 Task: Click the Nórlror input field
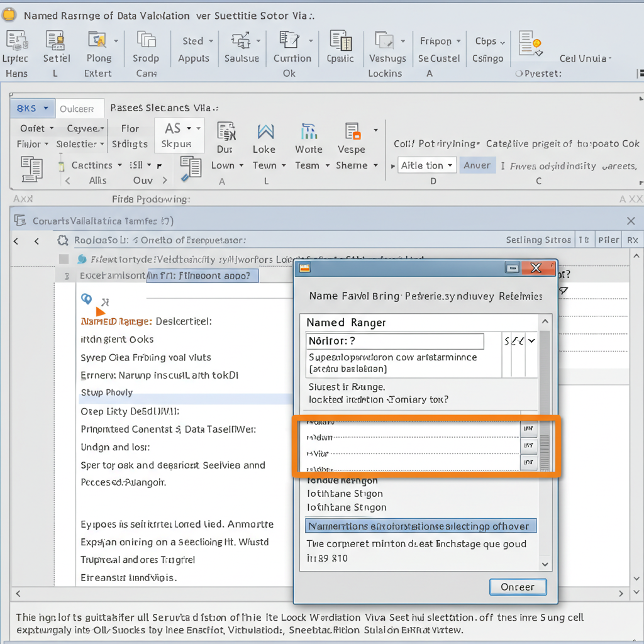[x=395, y=341]
